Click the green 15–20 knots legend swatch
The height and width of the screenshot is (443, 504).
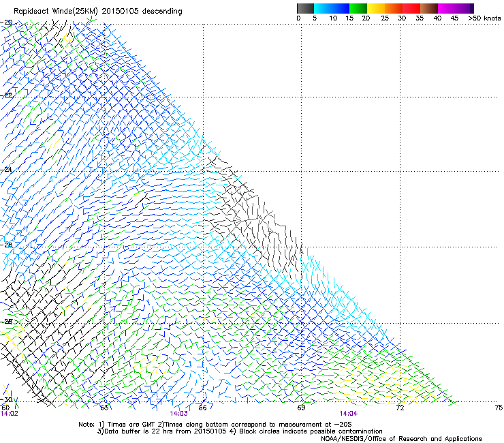[358, 8]
